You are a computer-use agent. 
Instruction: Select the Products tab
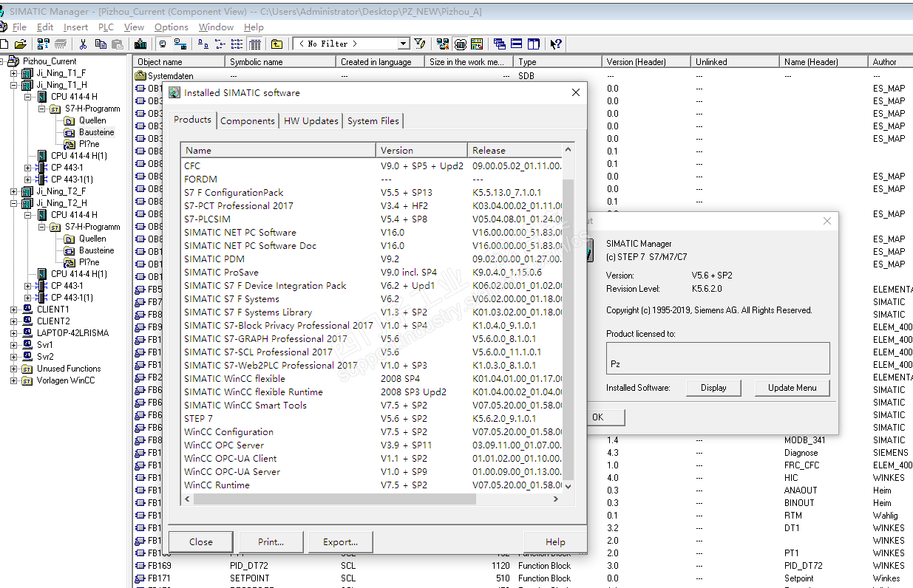point(193,119)
